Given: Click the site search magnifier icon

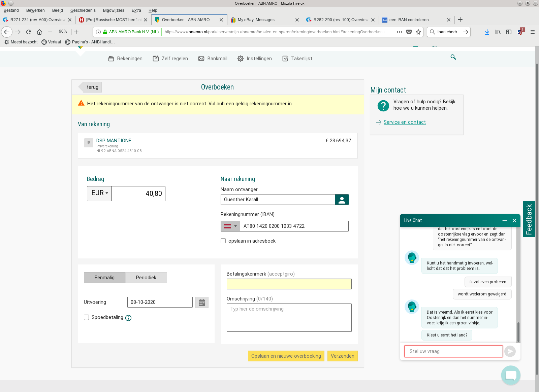Looking at the screenshot, I should point(453,57).
